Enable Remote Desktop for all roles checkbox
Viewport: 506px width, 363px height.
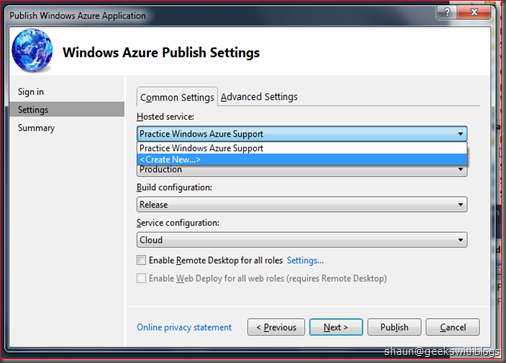click(141, 260)
